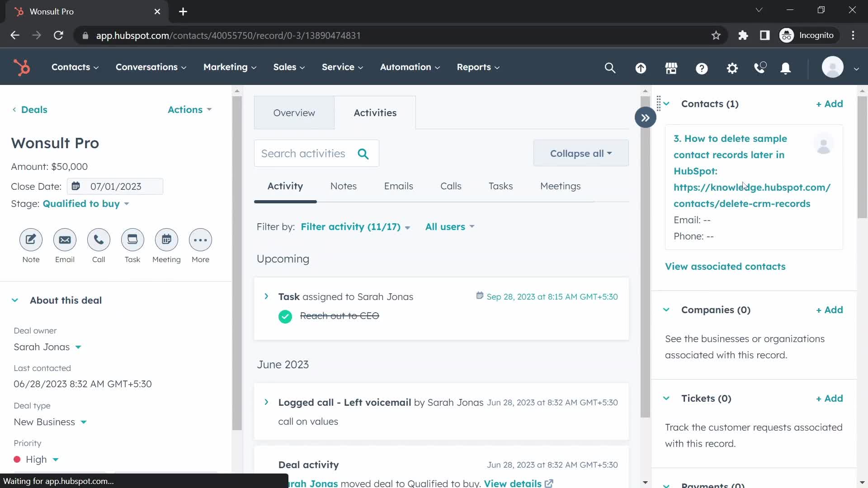Image resolution: width=868 pixels, height=488 pixels.
Task: Open the Service navigation menu
Action: (342, 67)
